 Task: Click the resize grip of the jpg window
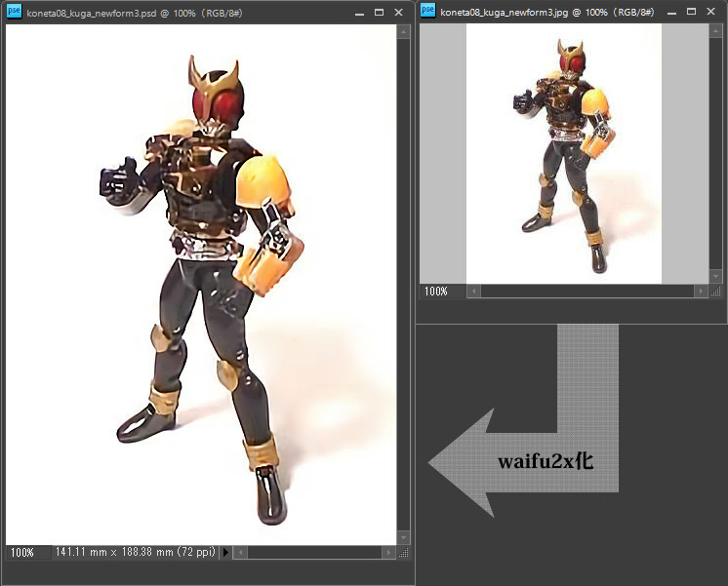[716, 292]
